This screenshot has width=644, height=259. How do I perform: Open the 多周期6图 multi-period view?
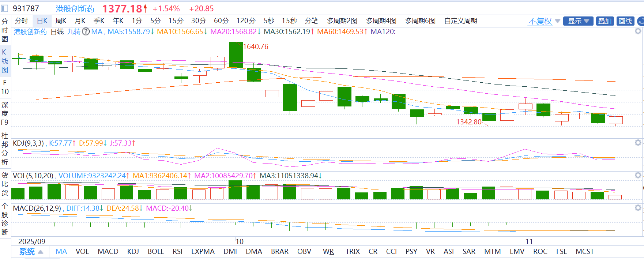tap(420, 21)
